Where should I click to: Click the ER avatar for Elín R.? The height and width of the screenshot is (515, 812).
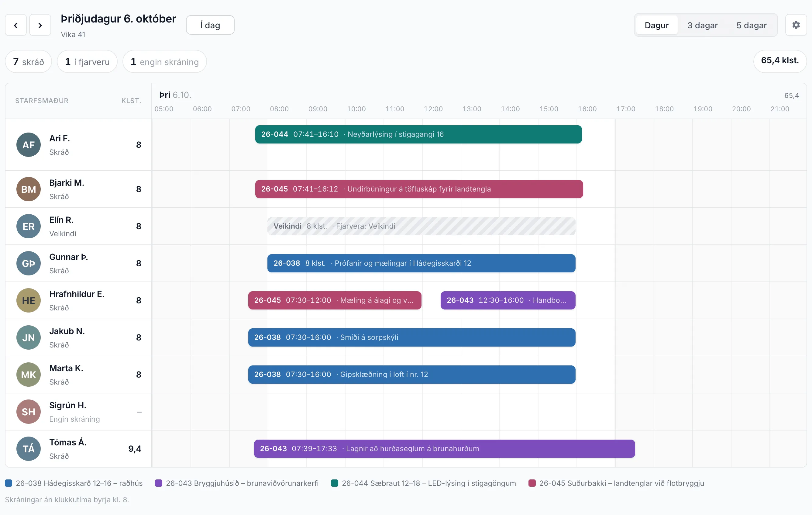tap(29, 226)
